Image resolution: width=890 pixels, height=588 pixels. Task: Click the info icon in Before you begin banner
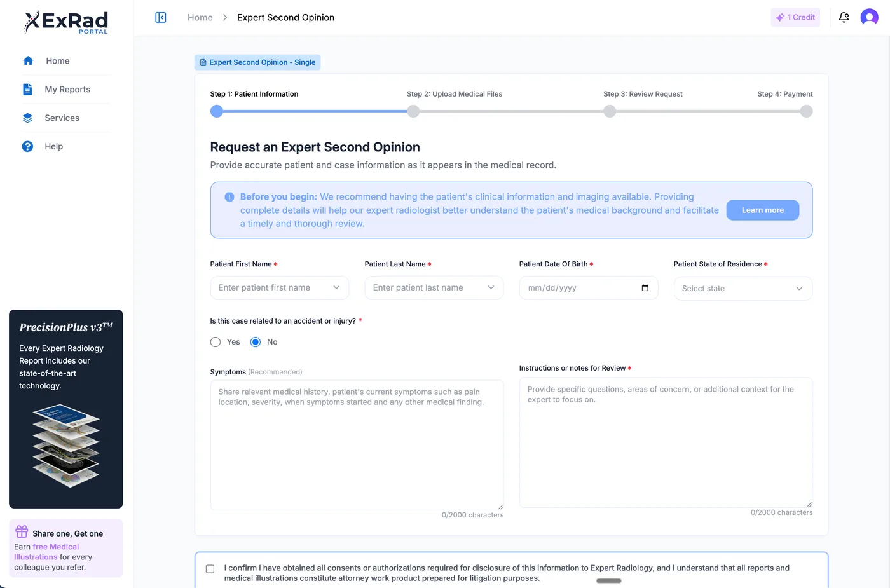pyautogui.click(x=229, y=197)
